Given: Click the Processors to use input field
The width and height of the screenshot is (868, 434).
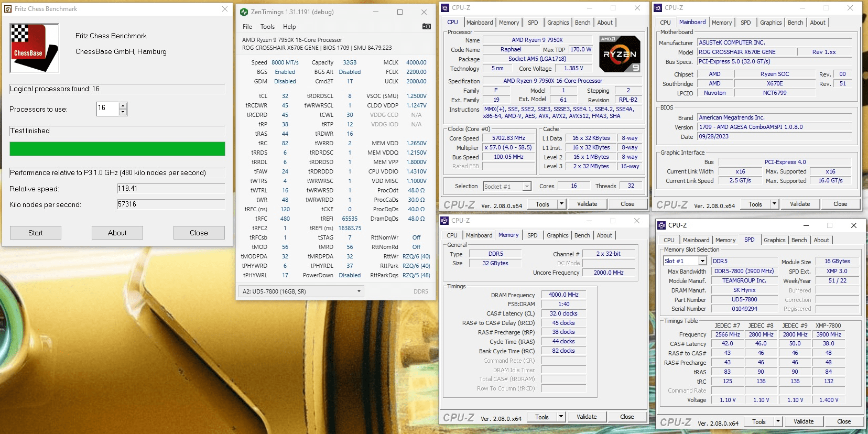Looking at the screenshot, I should pos(108,109).
